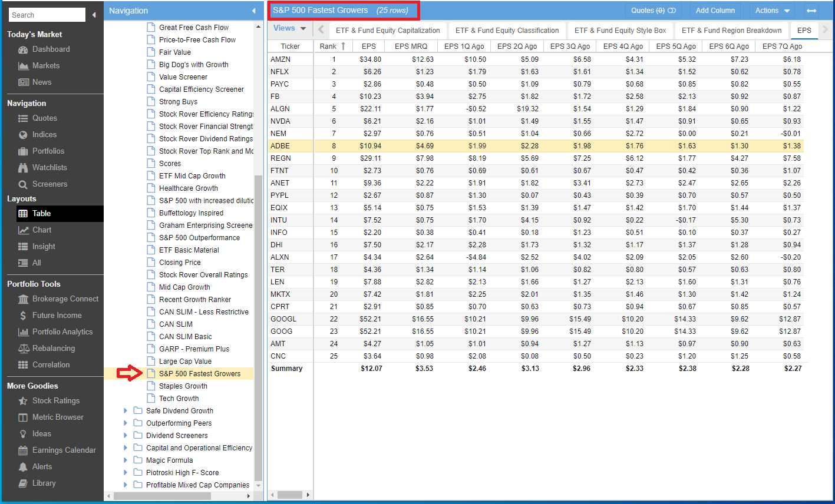
Task: Open the Staples Growth screener
Action: 183,386
